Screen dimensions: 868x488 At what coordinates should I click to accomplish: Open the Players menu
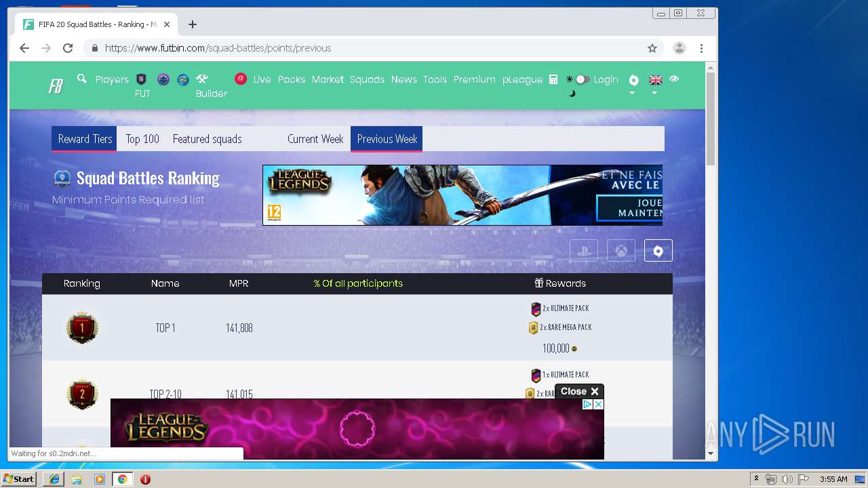tap(112, 79)
